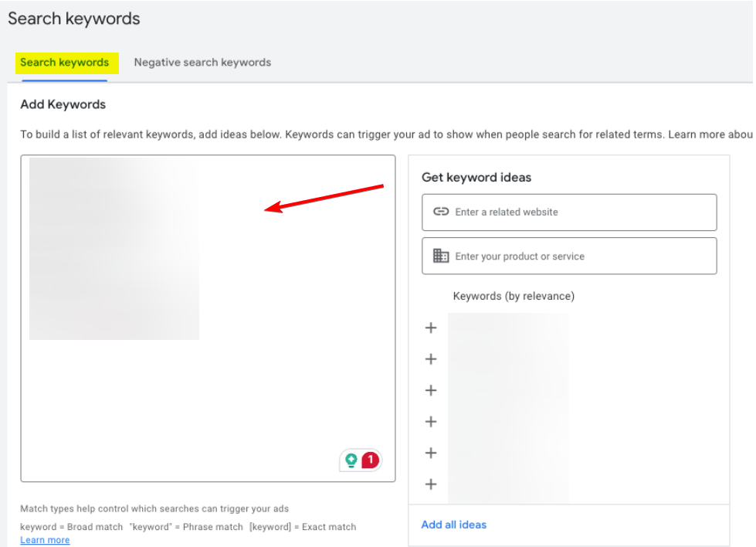This screenshot has height=547, width=756.
Task: Click the link icon in the related website field
Action: click(441, 212)
